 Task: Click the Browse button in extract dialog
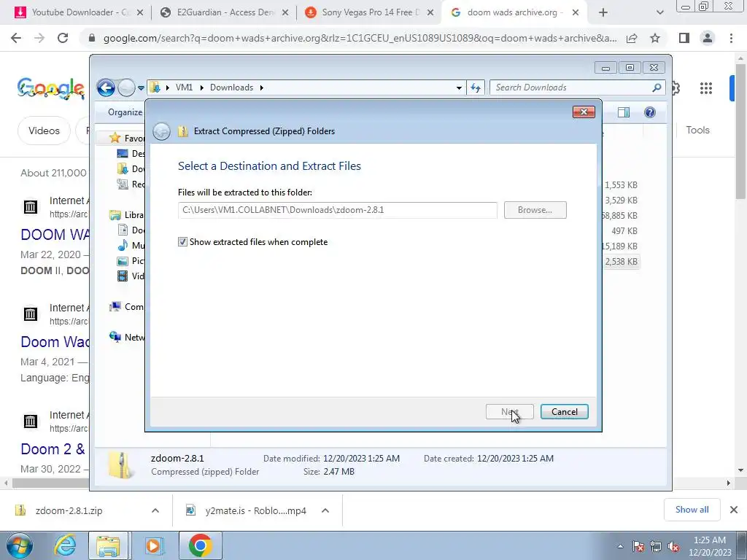[x=535, y=210]
